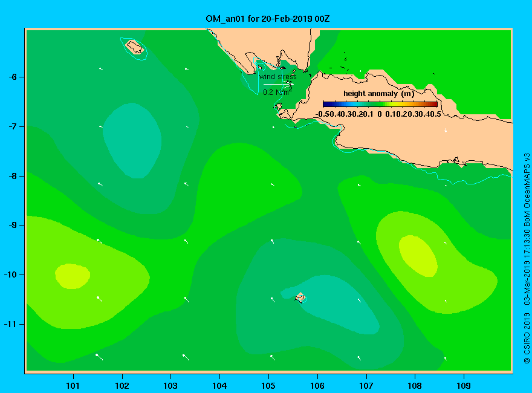
Task: Select longitude label "108"
Action: (415, 386)
